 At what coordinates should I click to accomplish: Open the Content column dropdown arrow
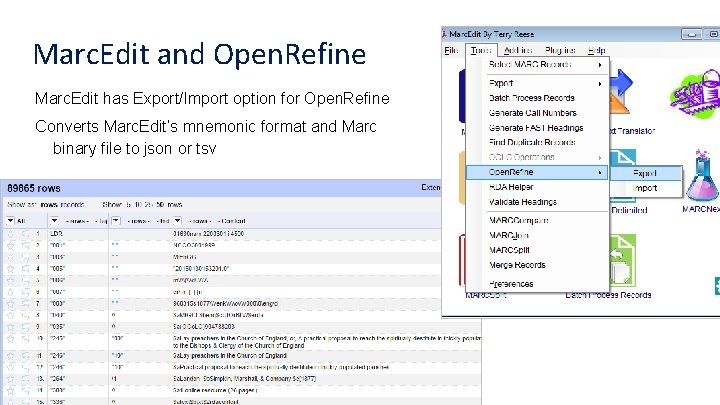(178, 221)
